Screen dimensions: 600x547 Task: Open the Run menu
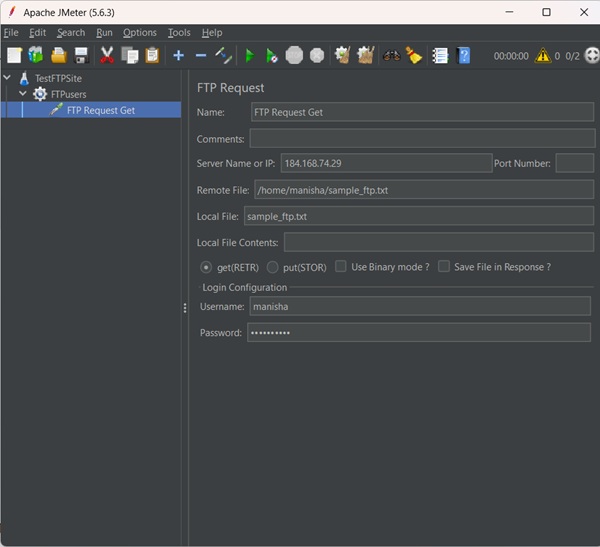coord(104,33)
